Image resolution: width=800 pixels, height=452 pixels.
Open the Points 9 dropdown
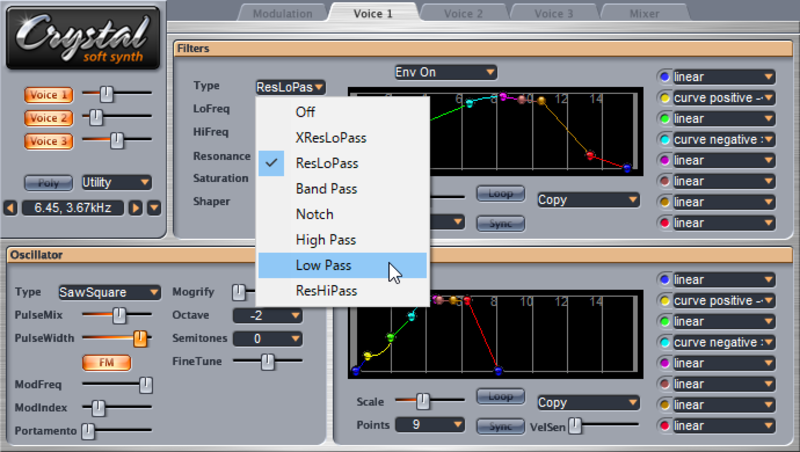click(x=430, y=424)
